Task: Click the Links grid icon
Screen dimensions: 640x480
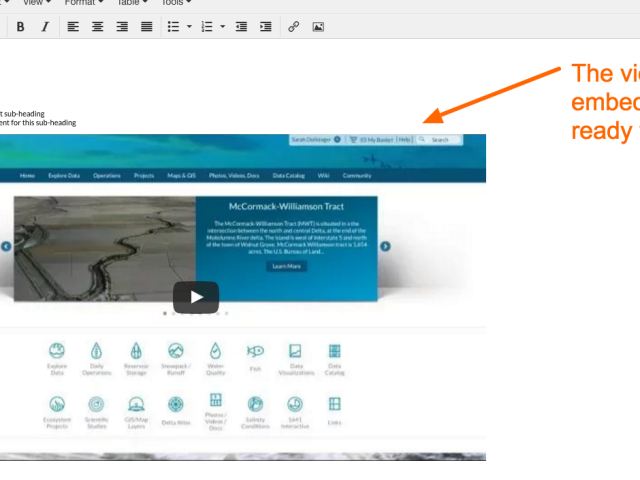Action: 335,404
